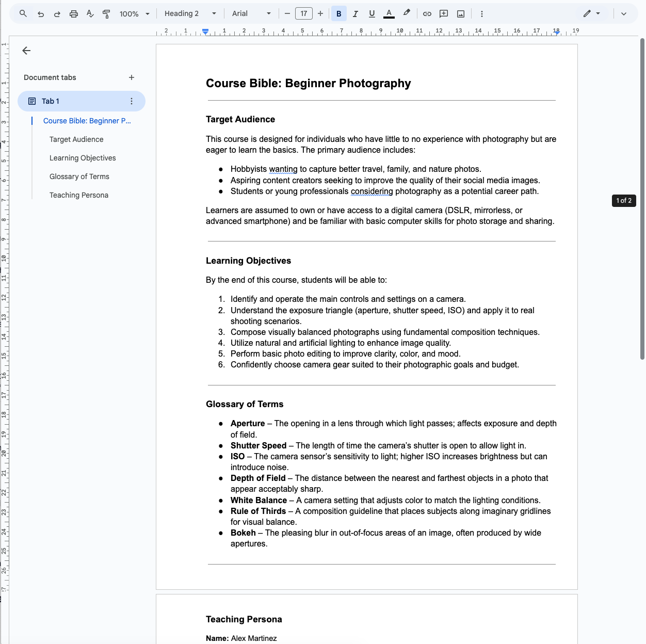Open the Arial font dropdown

[251, 14]
